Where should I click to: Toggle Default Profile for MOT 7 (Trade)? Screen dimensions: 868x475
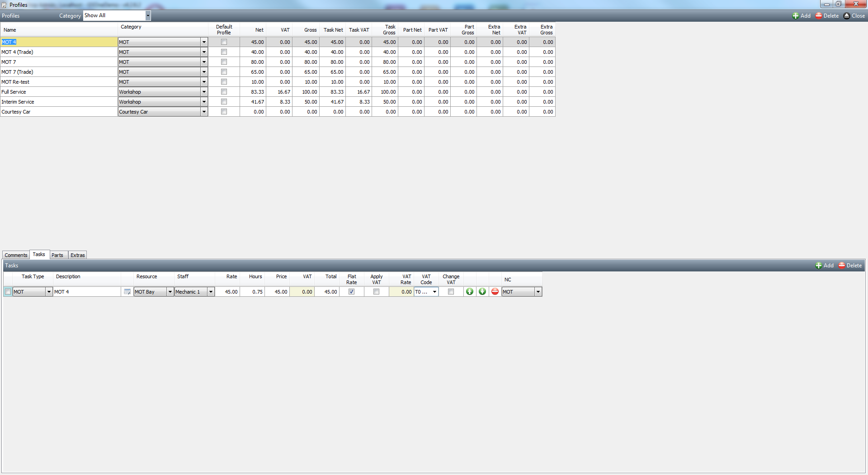coord(224,72)
